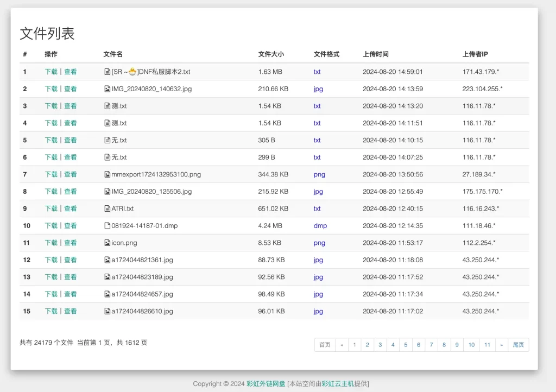Click image icon next to mmexport1724132953100.png

(x=107, y=174)
